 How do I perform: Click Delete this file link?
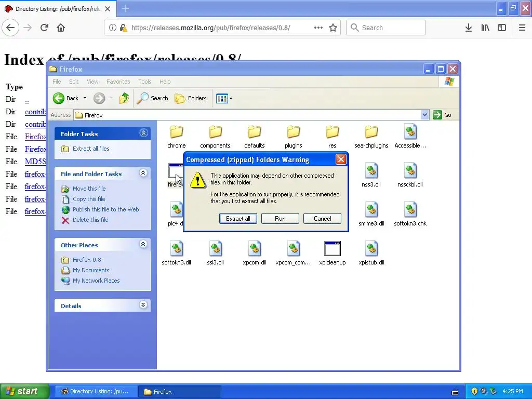pos(90,220)
